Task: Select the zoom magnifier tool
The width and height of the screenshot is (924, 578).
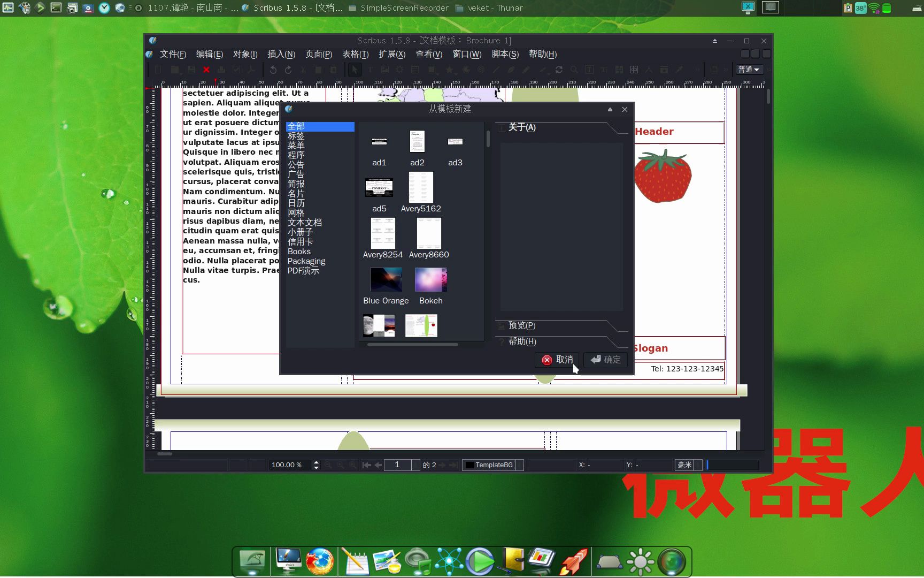Action: 574,70
